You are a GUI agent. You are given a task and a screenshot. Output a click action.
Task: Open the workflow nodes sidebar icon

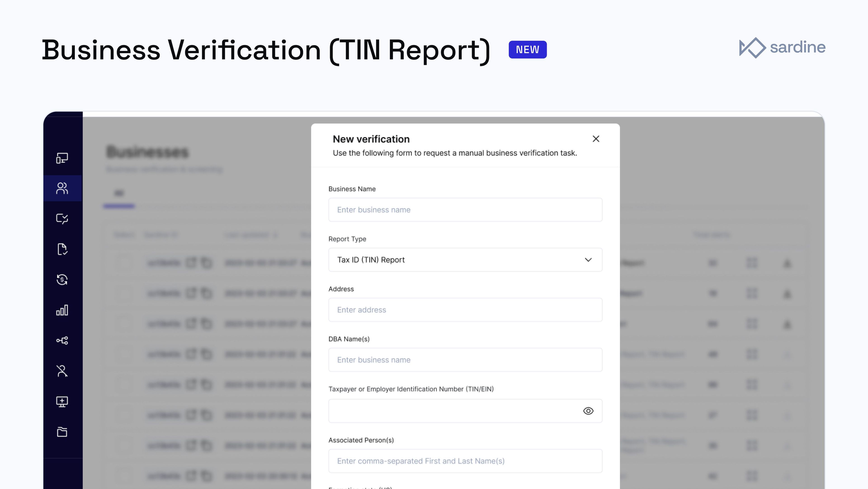(62, 340)
